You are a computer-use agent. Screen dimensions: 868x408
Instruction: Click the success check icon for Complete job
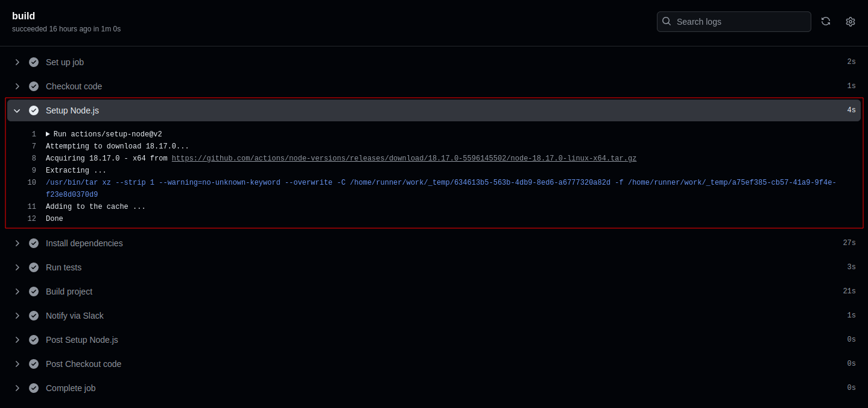[x=34, y=388]
